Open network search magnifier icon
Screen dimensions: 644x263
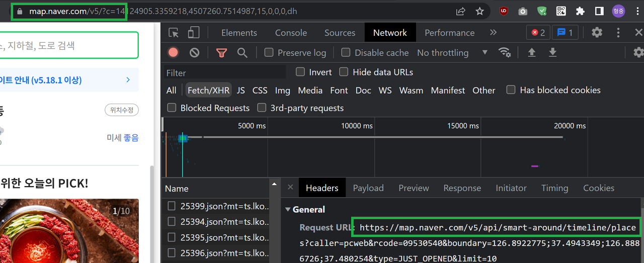click(x=242, y=52)
